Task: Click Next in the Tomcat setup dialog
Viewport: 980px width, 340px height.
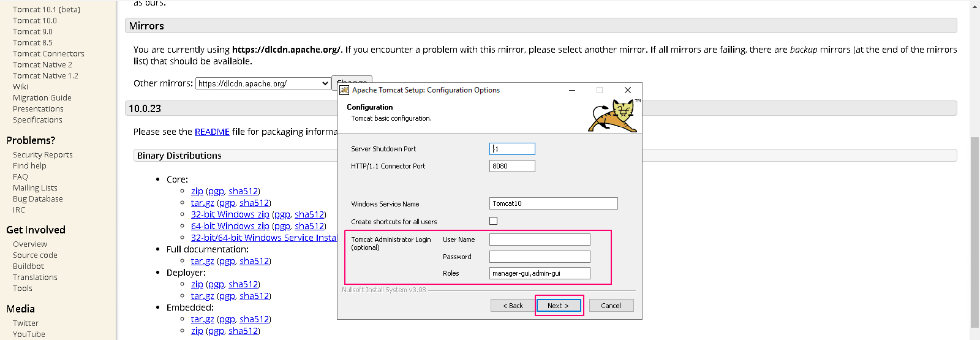Action: [559, 306]
